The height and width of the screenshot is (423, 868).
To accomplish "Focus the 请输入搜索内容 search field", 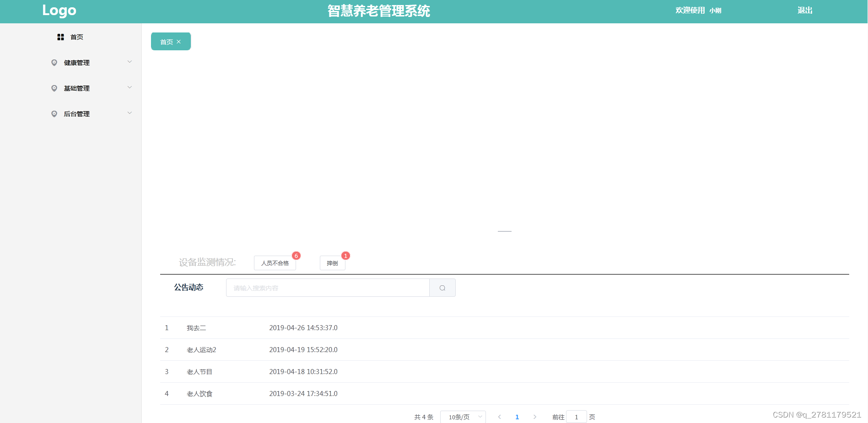I will [x=328, y=288].
